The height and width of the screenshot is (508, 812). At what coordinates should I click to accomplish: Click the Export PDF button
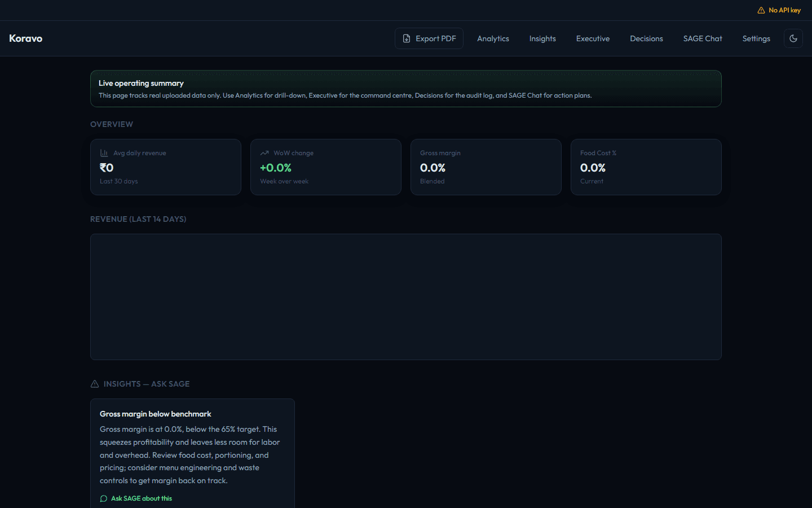click(x=429, y=38)
